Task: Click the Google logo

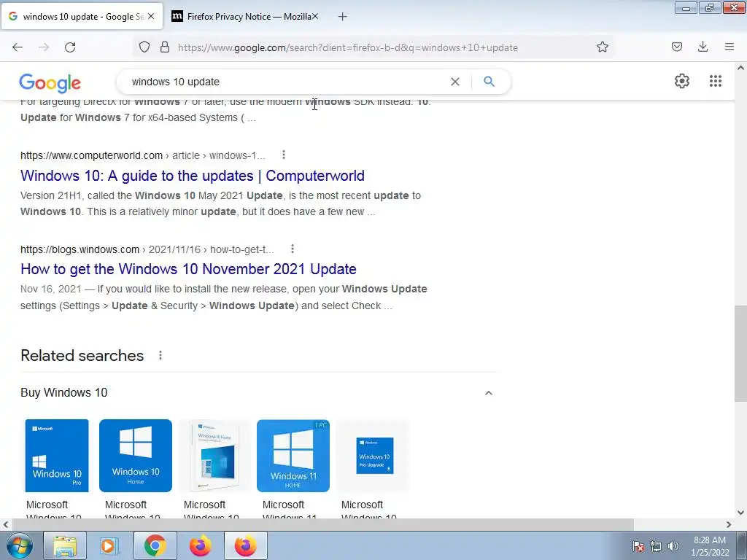Action: coord(50,83)
